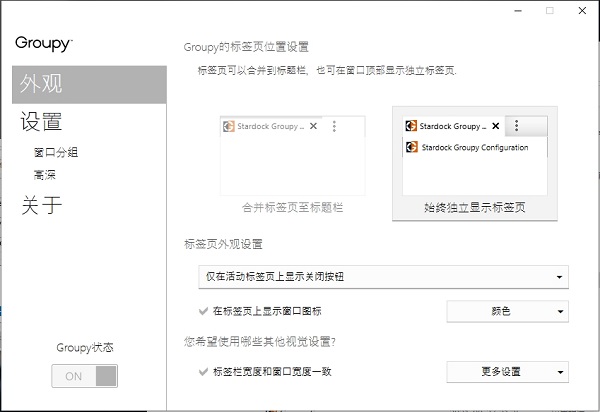
Task: Switch to the 设置 section
Action: (x=42, y=122)
